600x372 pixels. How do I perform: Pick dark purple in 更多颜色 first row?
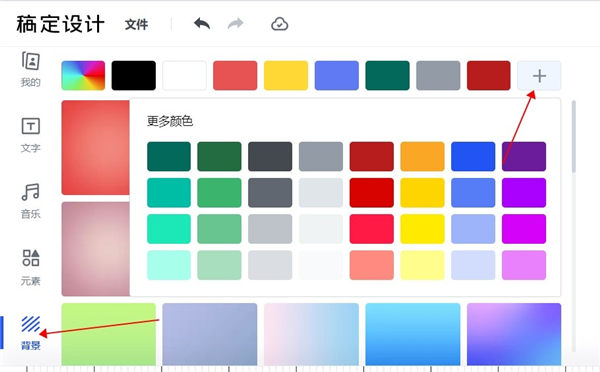pyautogui.click(x=524, y=157)
